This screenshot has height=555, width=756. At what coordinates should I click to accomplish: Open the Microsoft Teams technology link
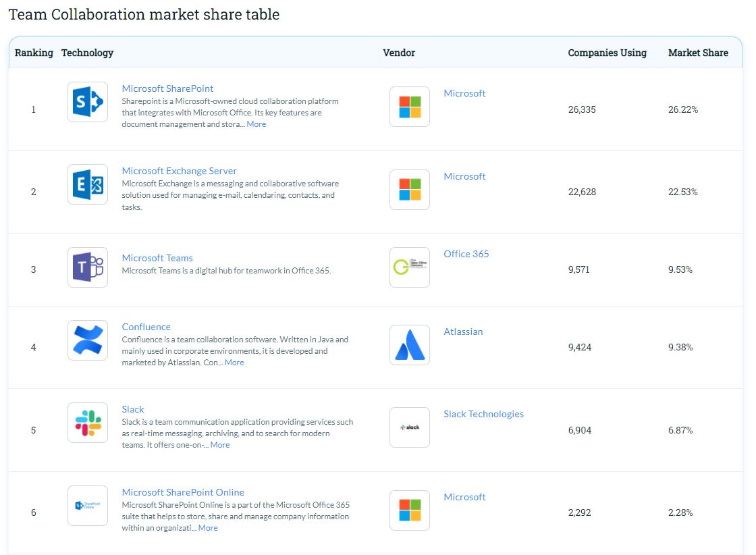(x=157, y=258)
